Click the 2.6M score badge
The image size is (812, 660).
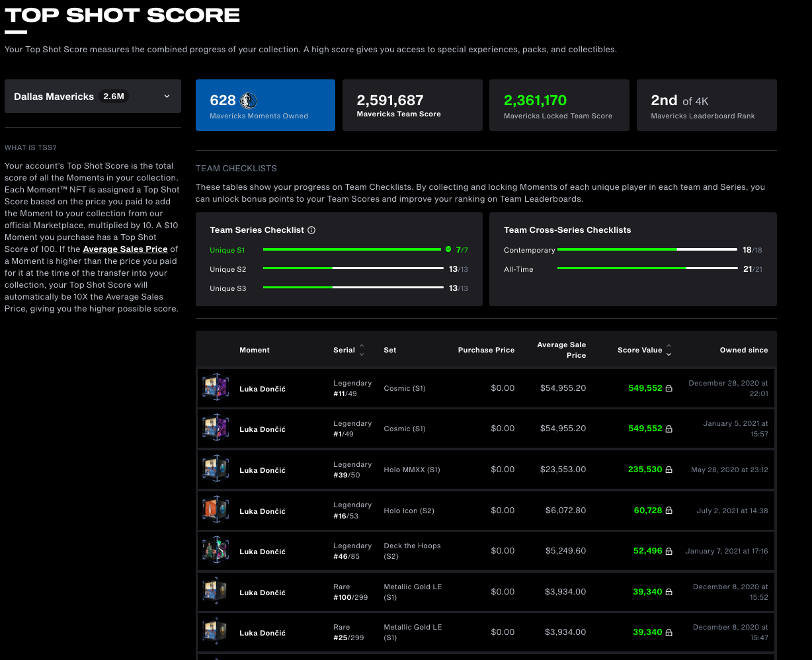[114, 97]
